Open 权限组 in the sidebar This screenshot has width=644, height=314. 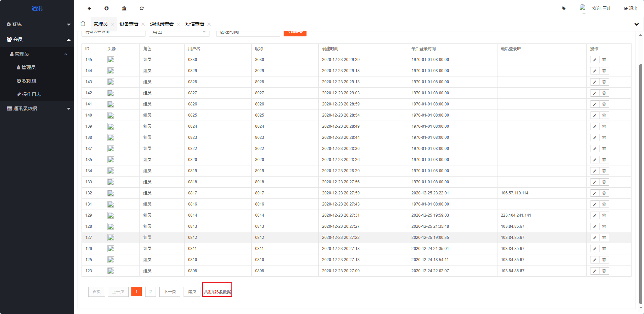click(29, 81)
